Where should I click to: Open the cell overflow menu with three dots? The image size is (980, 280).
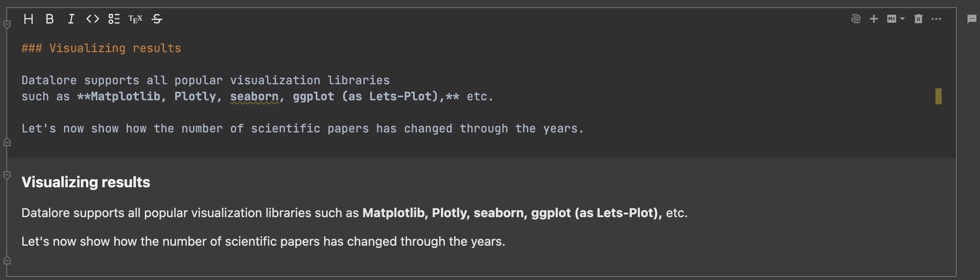[x=936, y=19]
